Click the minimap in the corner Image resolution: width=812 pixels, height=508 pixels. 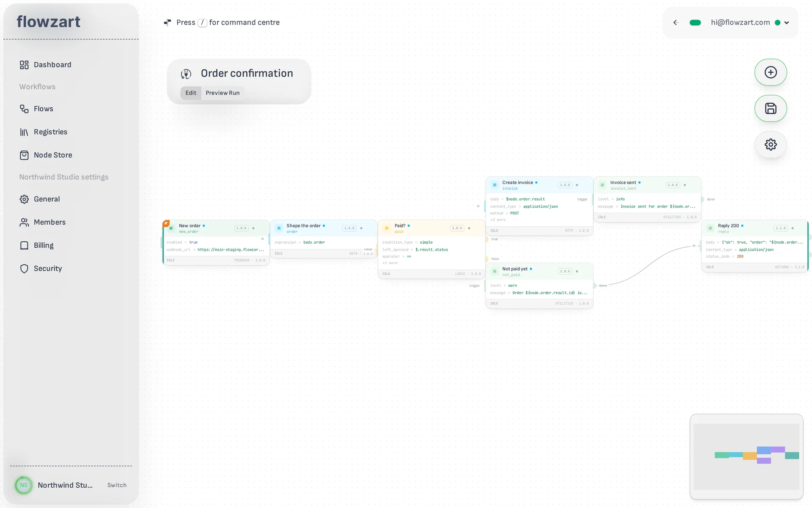click(746, 456)
